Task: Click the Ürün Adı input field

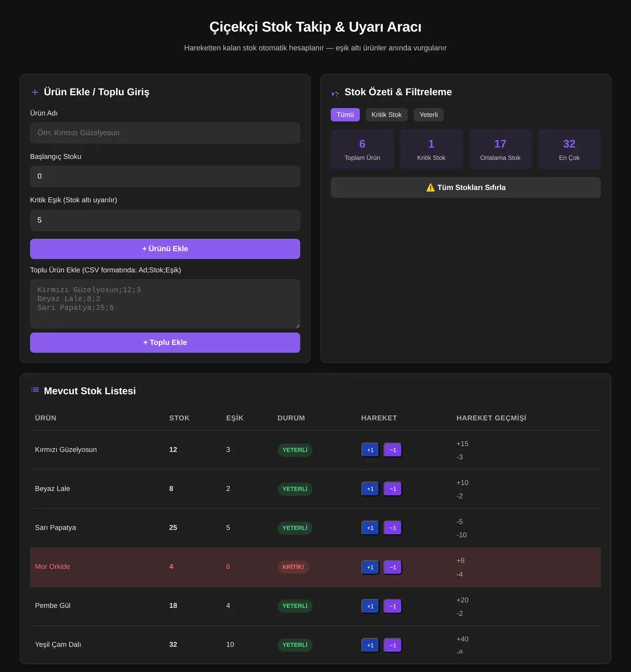Action: point(165,133)
